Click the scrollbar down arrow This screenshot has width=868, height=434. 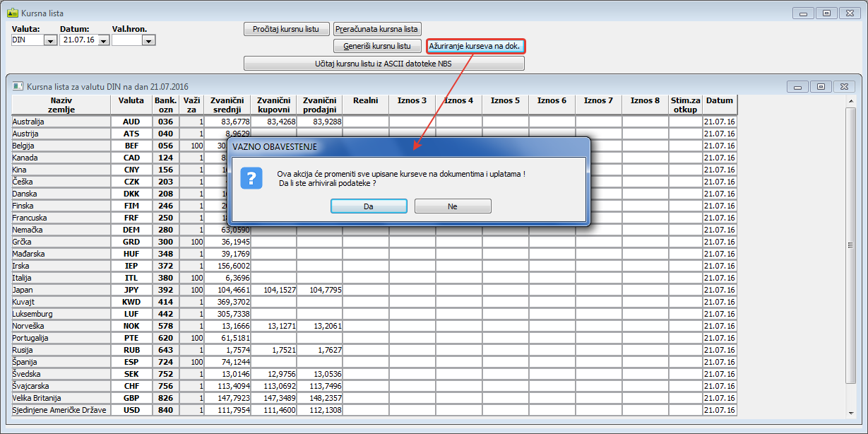point(851,414)
